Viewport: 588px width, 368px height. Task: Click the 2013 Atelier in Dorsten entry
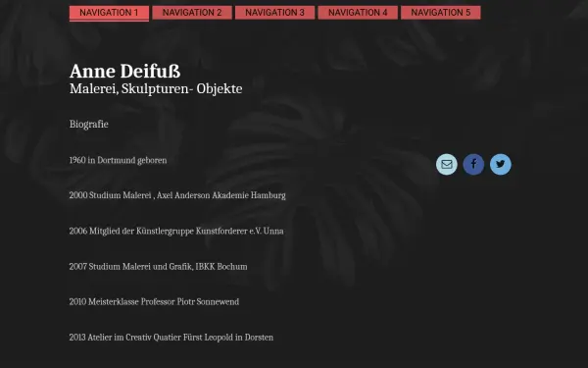[x=171, y=338]
